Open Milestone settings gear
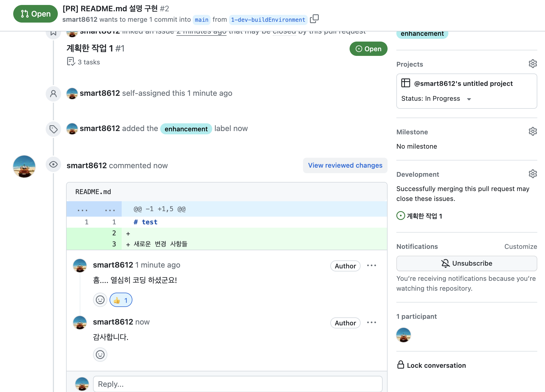Screen dimensions: 545x392 (x=533, y=132)
